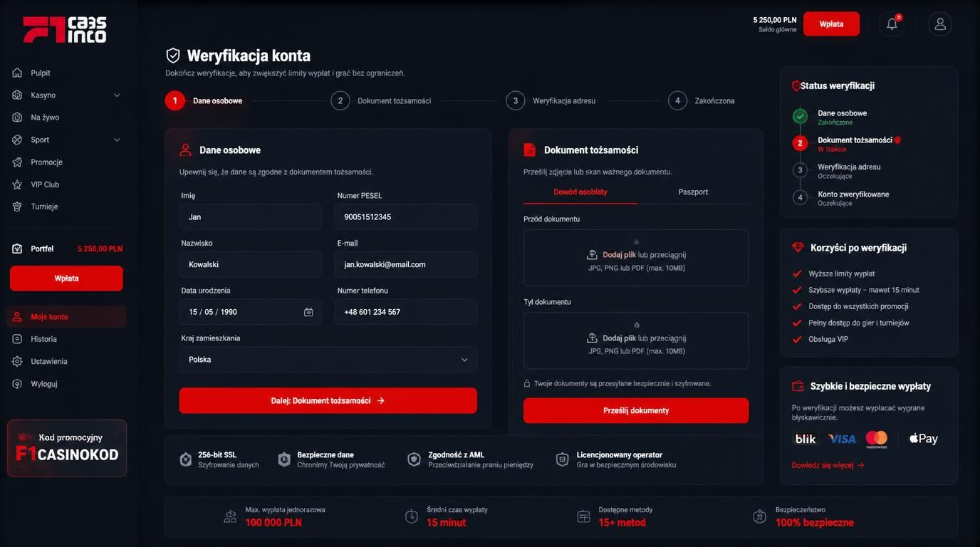Open Moje konto in sidebar

click(x=66, y=317)
